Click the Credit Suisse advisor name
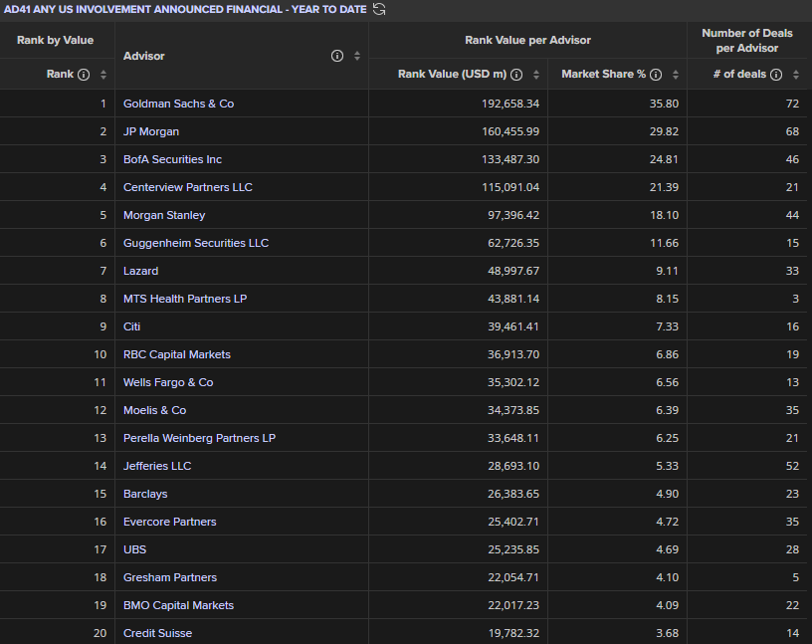Viewport: 812px width, 644px height. 157,633
